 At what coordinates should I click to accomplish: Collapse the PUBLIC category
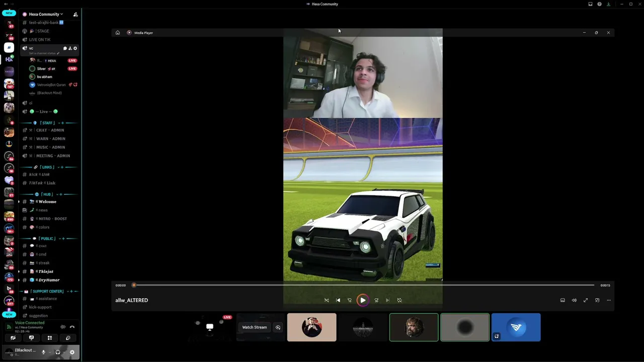tap(48, 238)
